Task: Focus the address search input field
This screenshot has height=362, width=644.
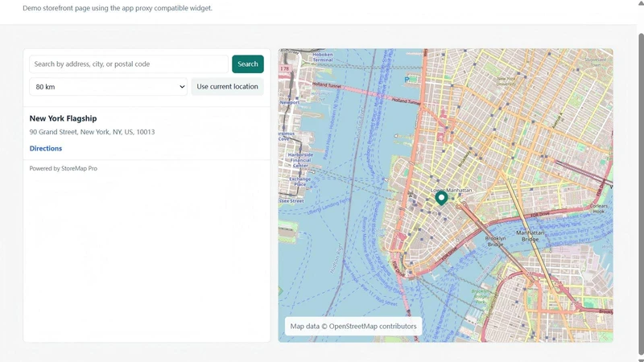Action: tap(129, 64)
